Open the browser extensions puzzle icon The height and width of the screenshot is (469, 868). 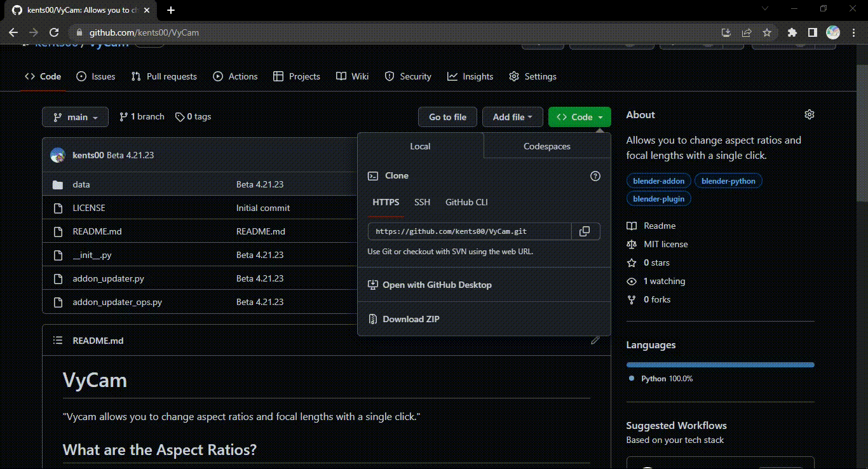pos(792,32)
